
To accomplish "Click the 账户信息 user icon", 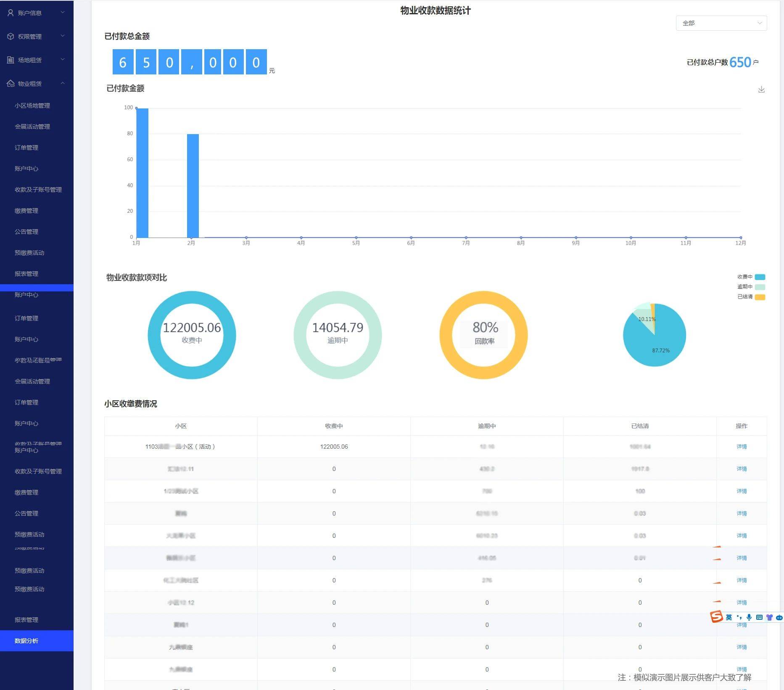I will [x=11, y=13].
